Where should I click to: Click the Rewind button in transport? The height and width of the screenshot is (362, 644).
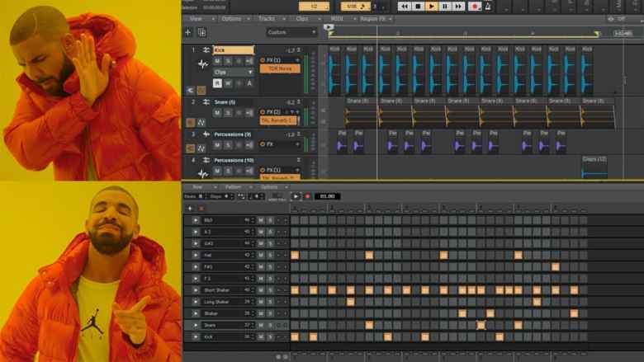tap(404, 6)
